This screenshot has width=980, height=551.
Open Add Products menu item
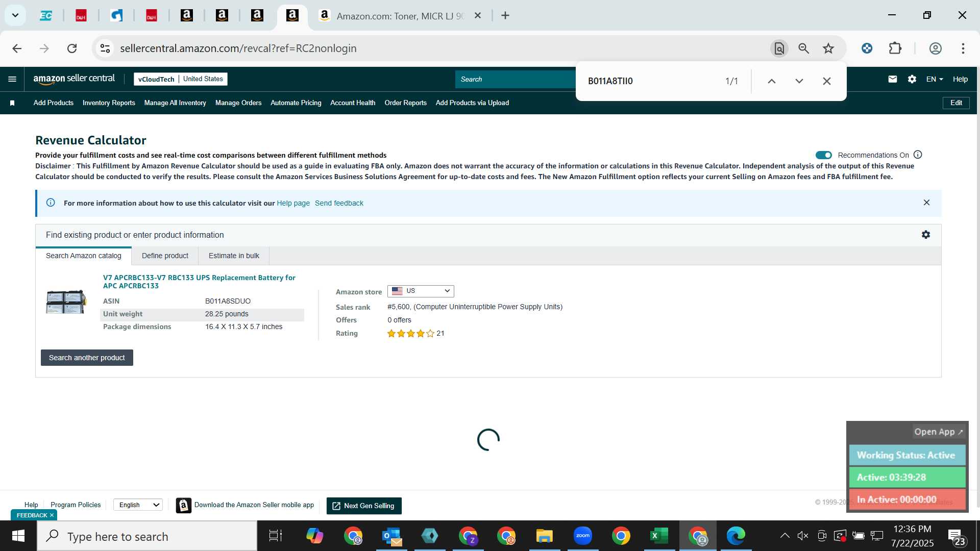pyautogui.click(x=54, y=103)
